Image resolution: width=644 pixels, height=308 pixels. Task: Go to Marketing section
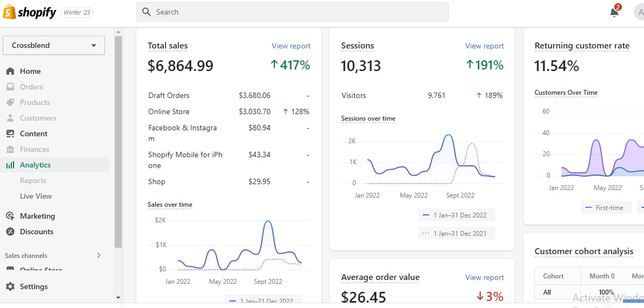(x=37, y=216)
